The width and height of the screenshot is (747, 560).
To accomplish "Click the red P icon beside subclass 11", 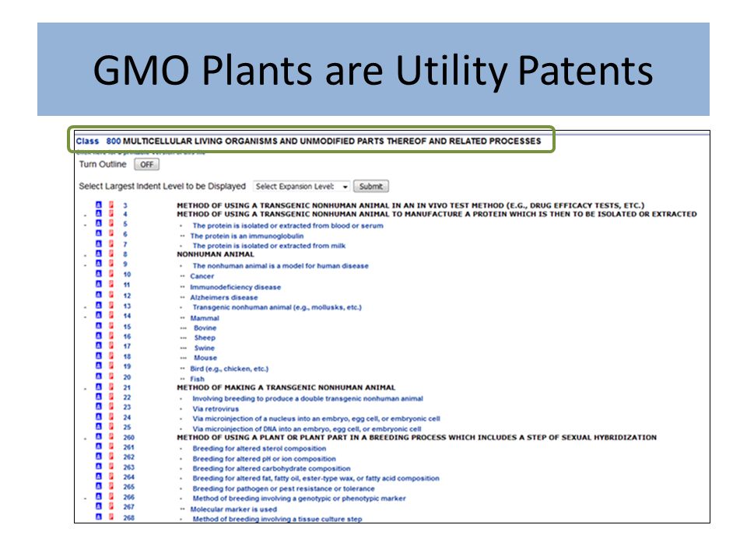I will (111, 285).
